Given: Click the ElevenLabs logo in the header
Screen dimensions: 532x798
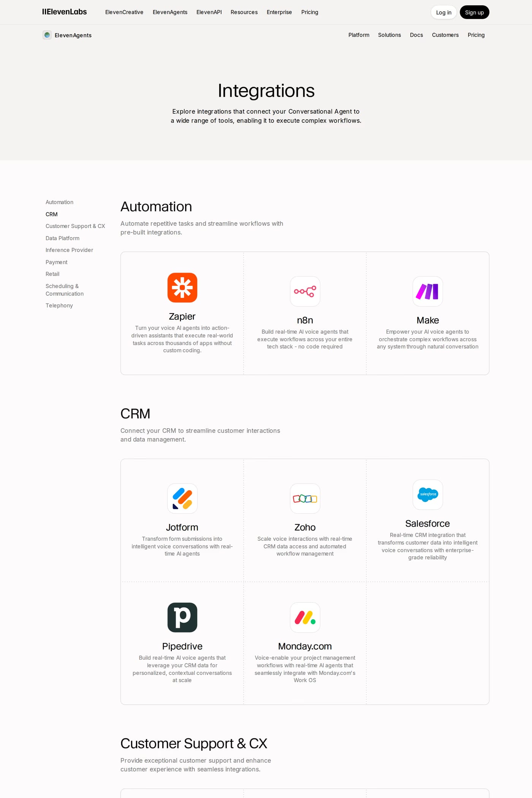Looking at the screenshot, I should [65, 12].
